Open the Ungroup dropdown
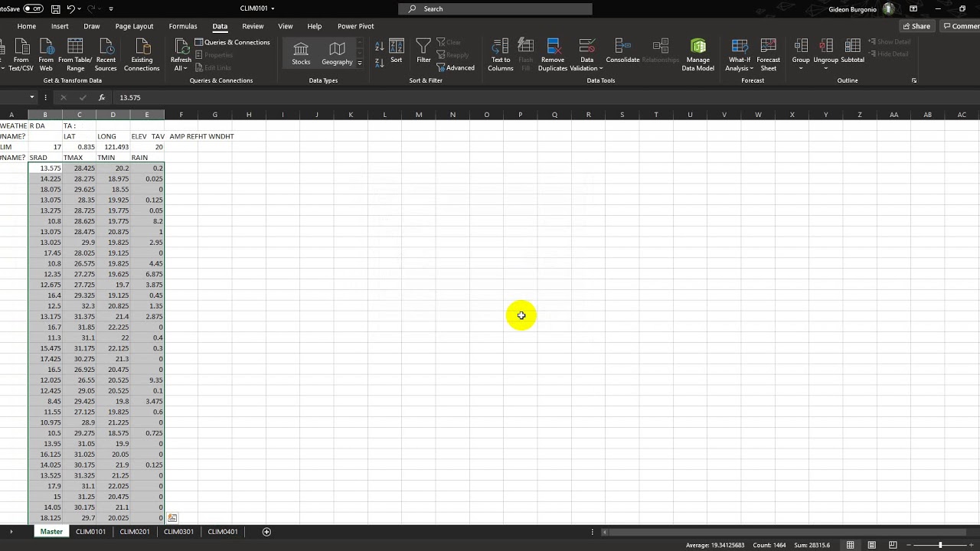 pyautogui.click(x=825, y=64)
